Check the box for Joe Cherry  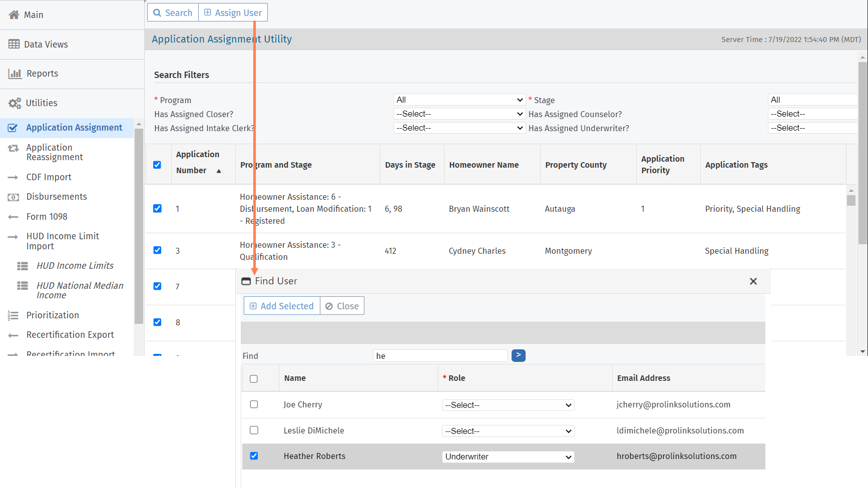254,404
